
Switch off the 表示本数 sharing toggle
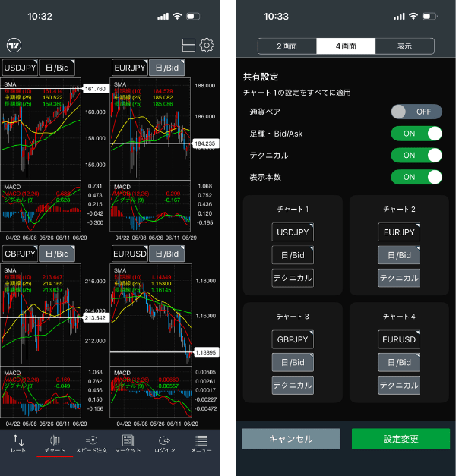pos(416,177)
